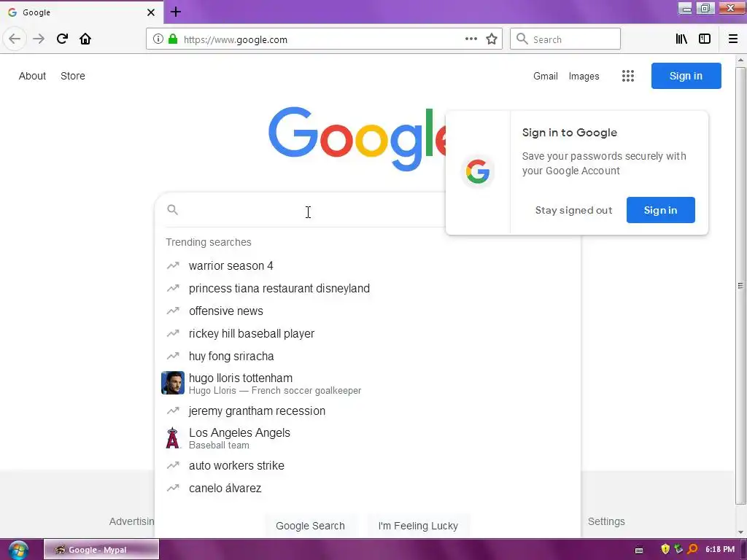747x560 pixels.
Task: Click the green tray icon next to shield
Action: coord(679,549)
